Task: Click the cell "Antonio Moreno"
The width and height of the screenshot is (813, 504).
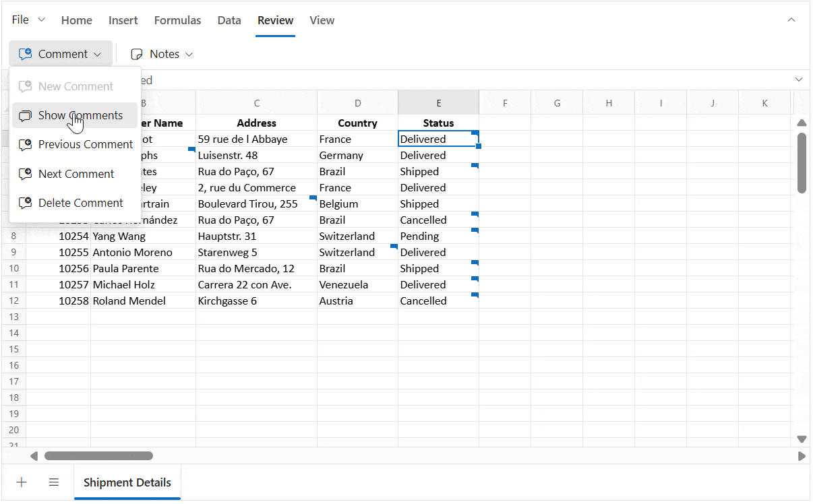Action: point(144,252)
